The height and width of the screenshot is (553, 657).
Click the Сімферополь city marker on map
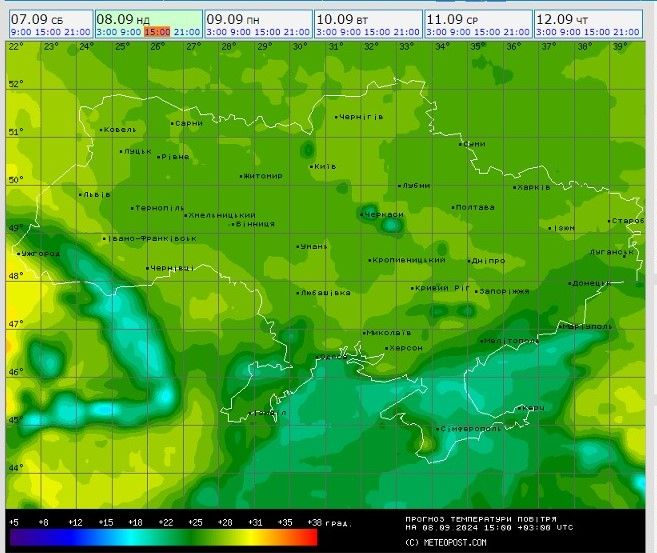coord(430,428)
